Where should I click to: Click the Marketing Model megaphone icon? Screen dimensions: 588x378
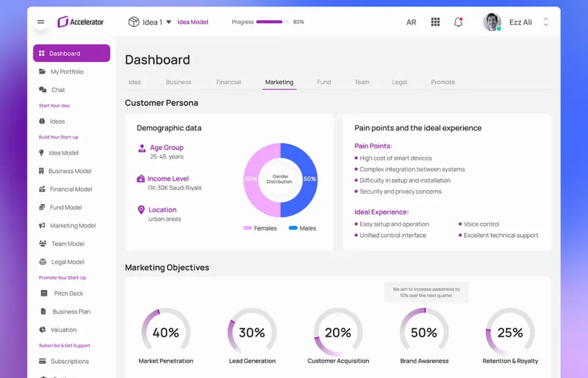pos(42,225)
